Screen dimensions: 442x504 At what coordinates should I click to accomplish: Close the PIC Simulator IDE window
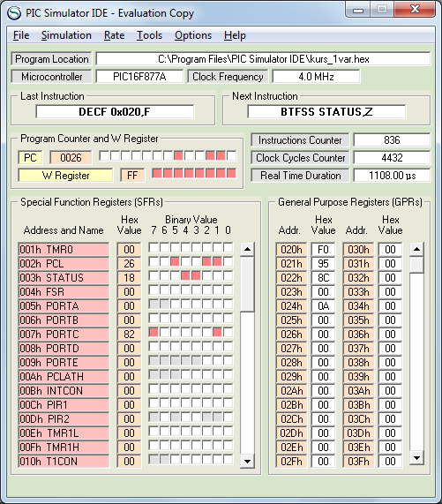pos(415,10)
